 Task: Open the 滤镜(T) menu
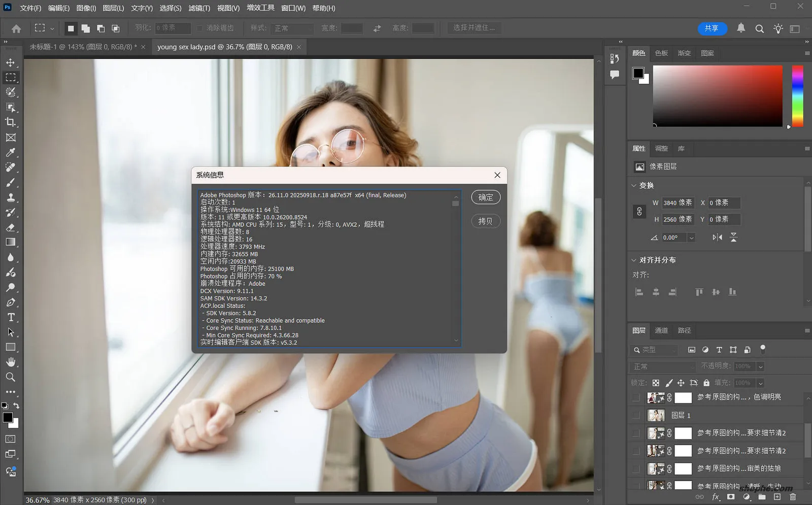(199, 8)
